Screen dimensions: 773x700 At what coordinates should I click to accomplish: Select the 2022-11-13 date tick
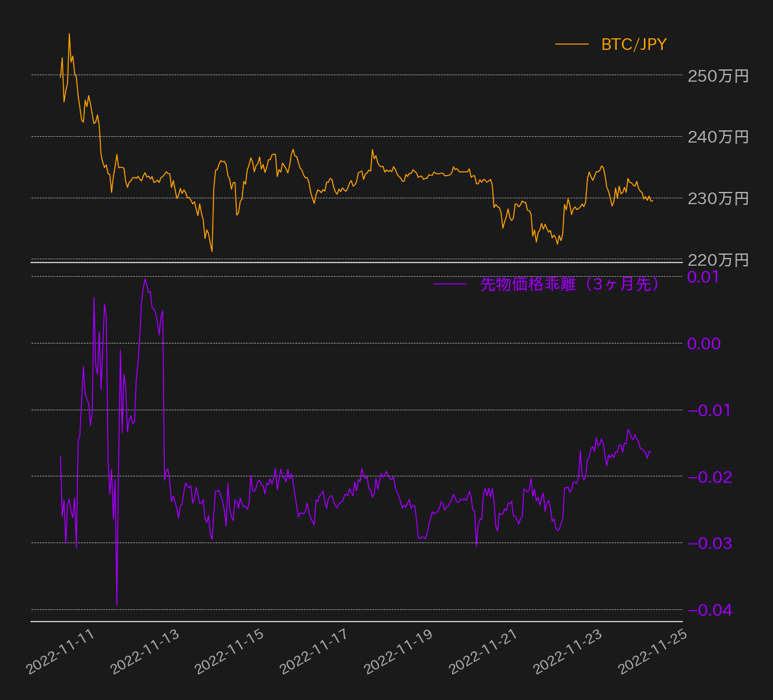(x=146, y=651)
